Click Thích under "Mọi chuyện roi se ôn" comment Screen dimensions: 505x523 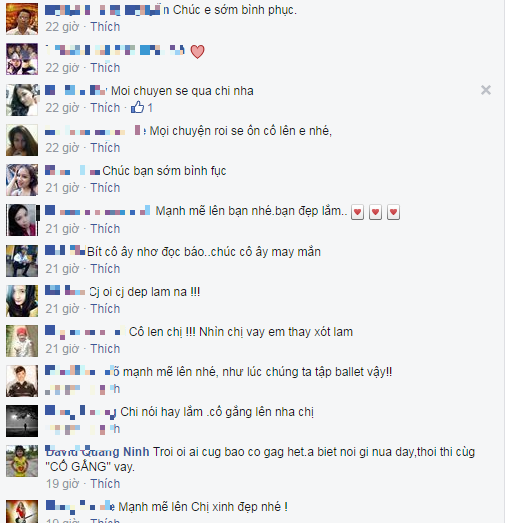tap(105, 148)
